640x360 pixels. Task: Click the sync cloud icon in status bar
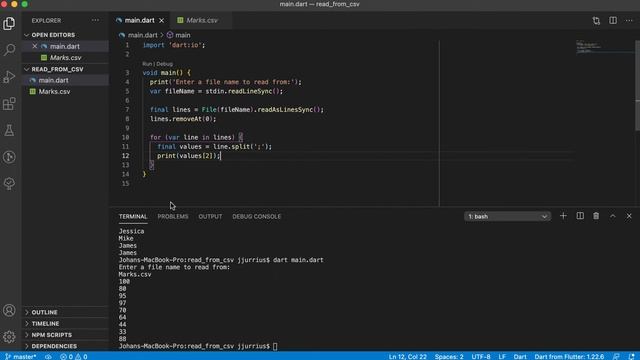click(48, 356)
